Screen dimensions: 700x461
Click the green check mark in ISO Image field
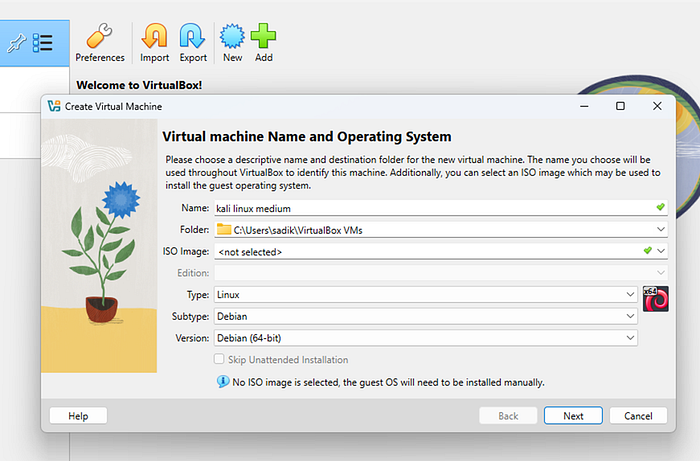pos(648,250)
